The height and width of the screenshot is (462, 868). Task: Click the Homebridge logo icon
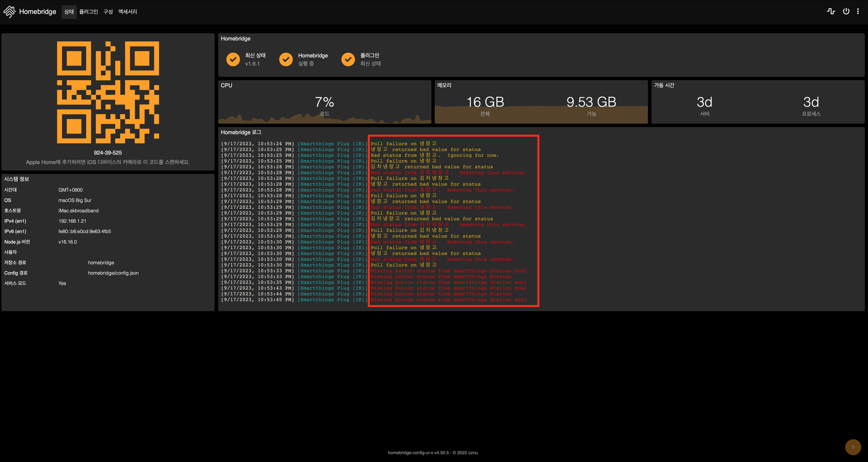[x=10, y=12]
